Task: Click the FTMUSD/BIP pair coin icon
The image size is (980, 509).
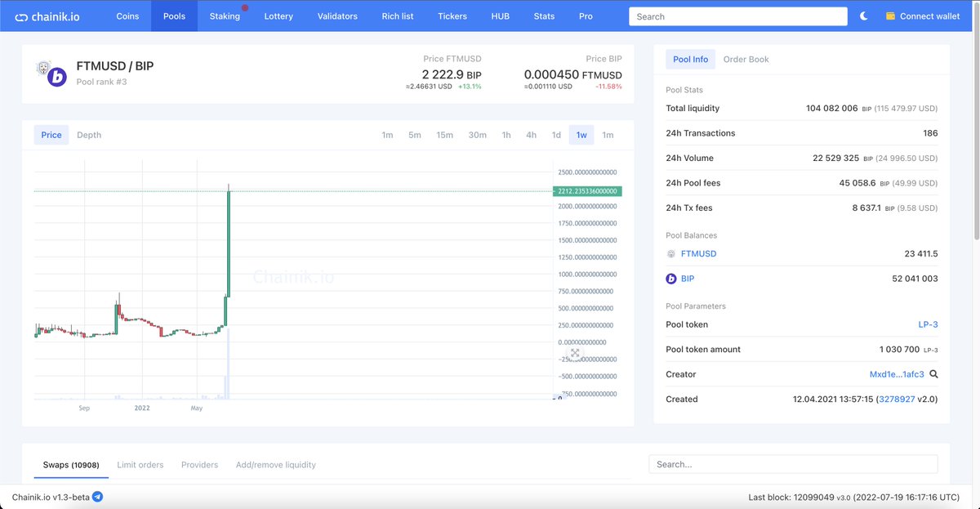Action: point(51,74)
